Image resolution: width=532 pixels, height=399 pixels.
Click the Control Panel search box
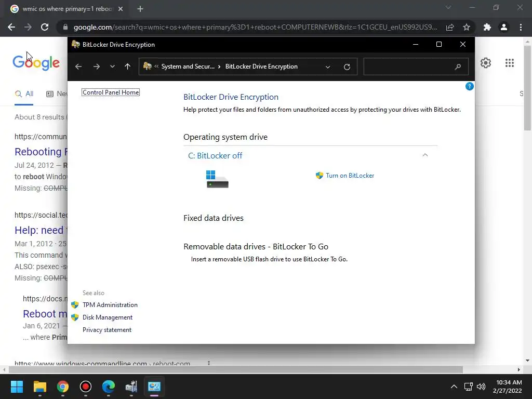pyautogui.click(x=416, y=66)
